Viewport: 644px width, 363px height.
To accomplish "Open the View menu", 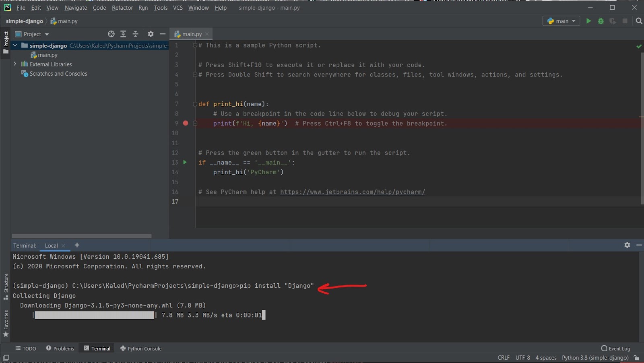I will pos(52,8).
